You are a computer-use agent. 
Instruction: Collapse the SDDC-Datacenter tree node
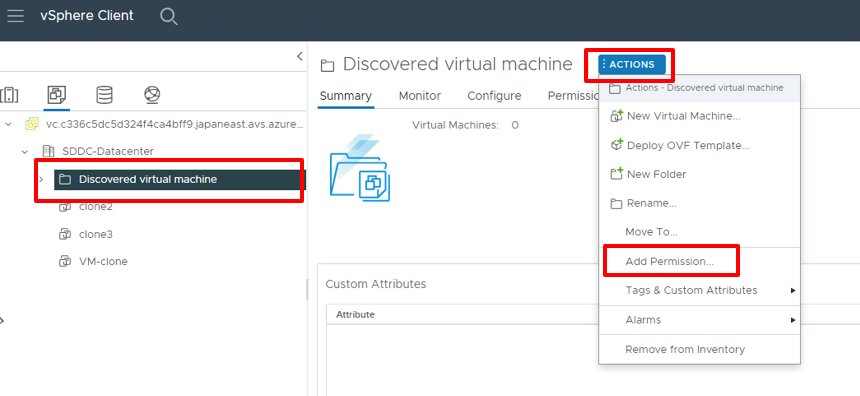(25, 151)
